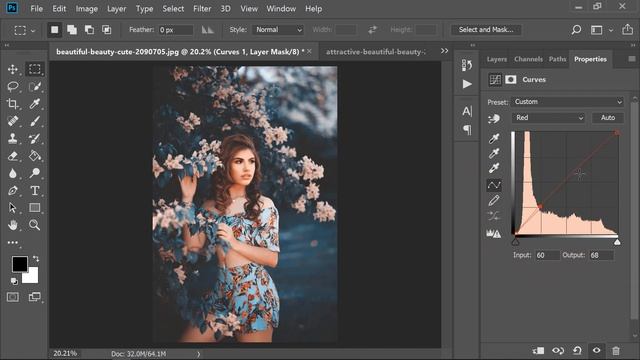Screen dimensions: 640x360
Task: Select the Horizontal Type tool
Action: pos(35,191)
